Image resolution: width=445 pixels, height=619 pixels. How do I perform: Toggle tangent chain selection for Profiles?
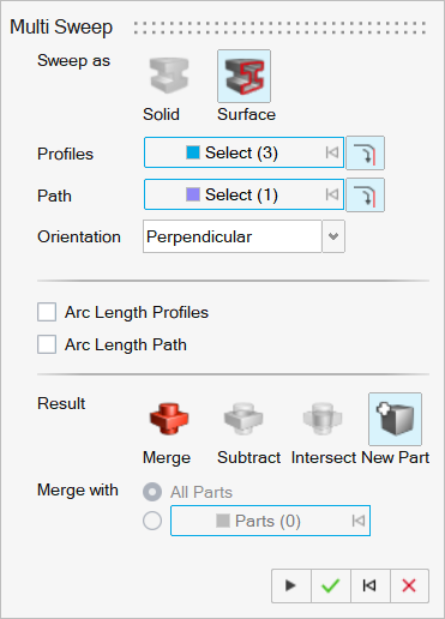(365, 153)
